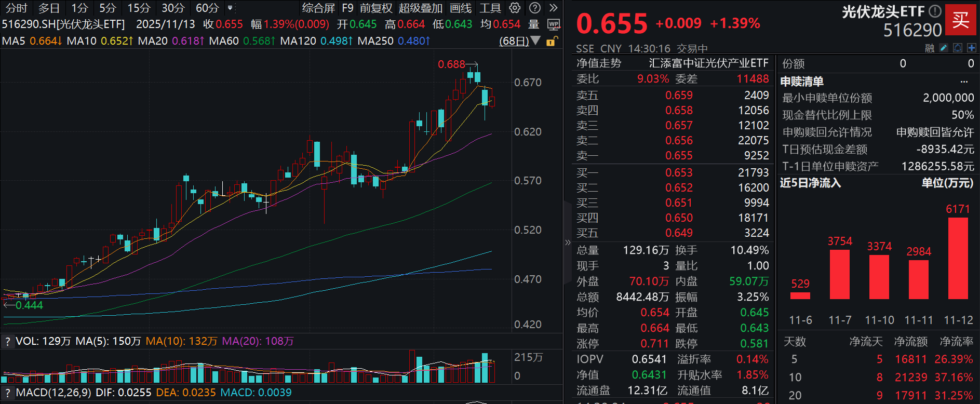
Task: Expand the 68日 range dropdown triangle
Action: click(536, 41)
